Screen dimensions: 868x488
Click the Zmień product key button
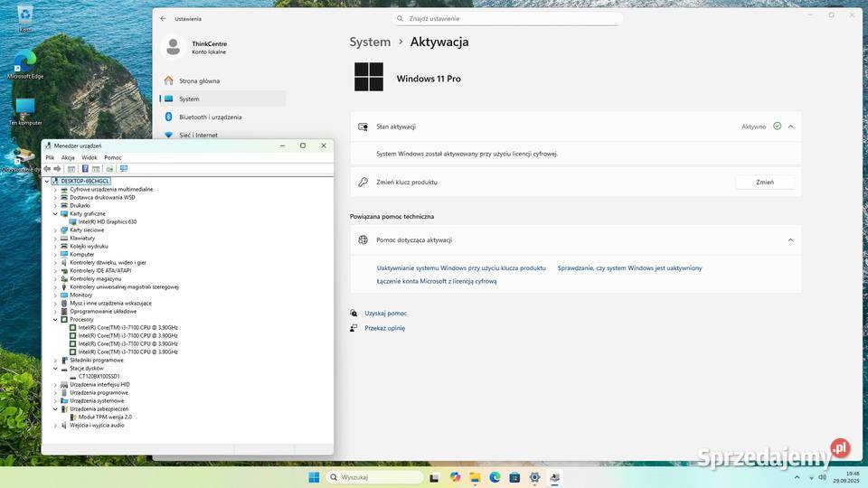(x=764, y=182)
